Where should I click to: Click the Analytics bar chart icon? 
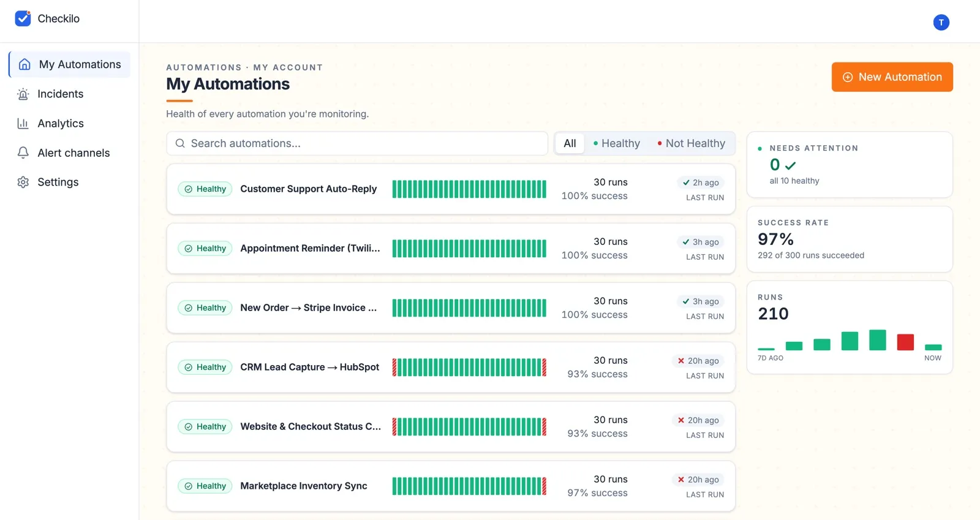point(23,123)
